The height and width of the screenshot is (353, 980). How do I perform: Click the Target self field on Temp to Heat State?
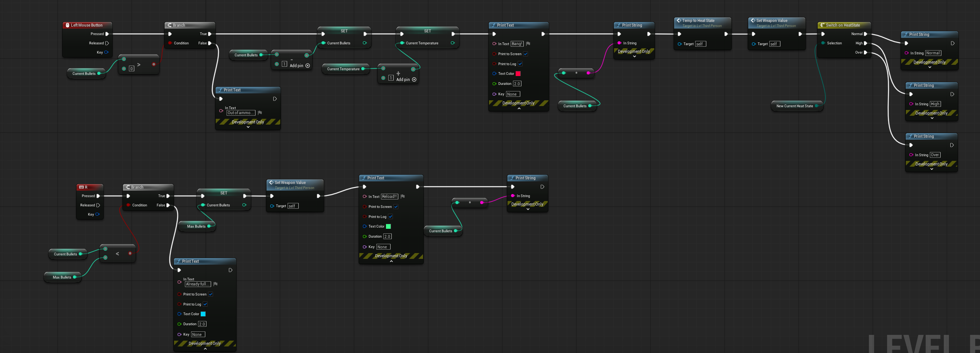click(701, 44)
